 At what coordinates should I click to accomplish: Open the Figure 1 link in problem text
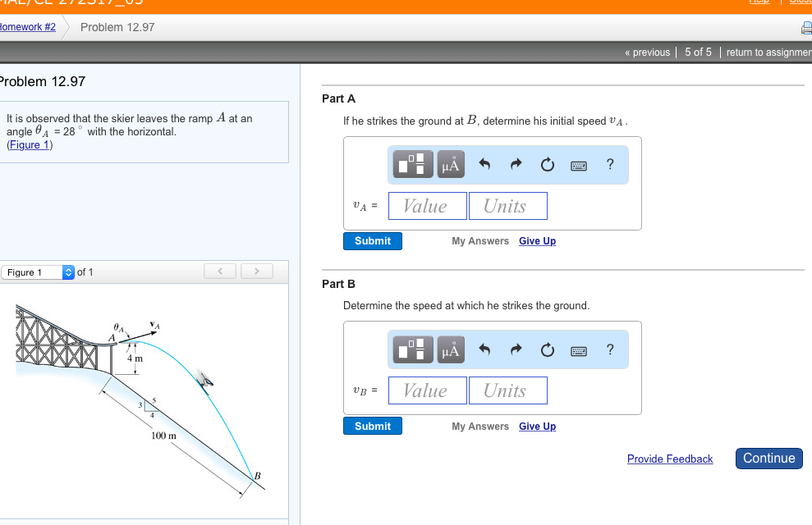point(30,145)
